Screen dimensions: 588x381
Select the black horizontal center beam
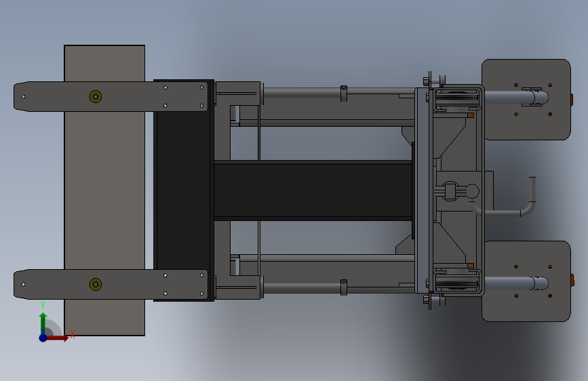click(x=313, y=190)
